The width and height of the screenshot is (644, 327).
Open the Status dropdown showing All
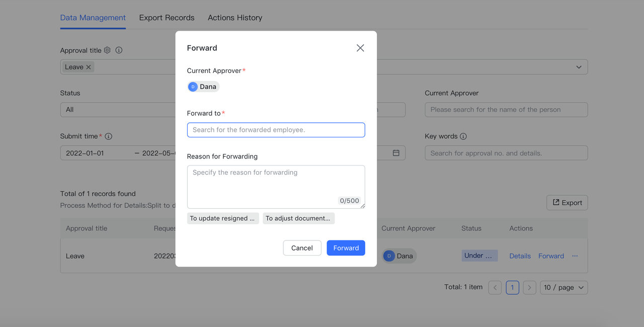pyautogui.click(x=118, y=110)
